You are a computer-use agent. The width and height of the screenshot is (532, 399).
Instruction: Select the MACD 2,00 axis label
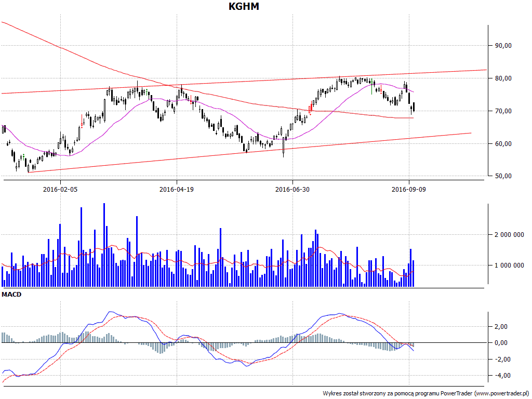pos(500,327)
